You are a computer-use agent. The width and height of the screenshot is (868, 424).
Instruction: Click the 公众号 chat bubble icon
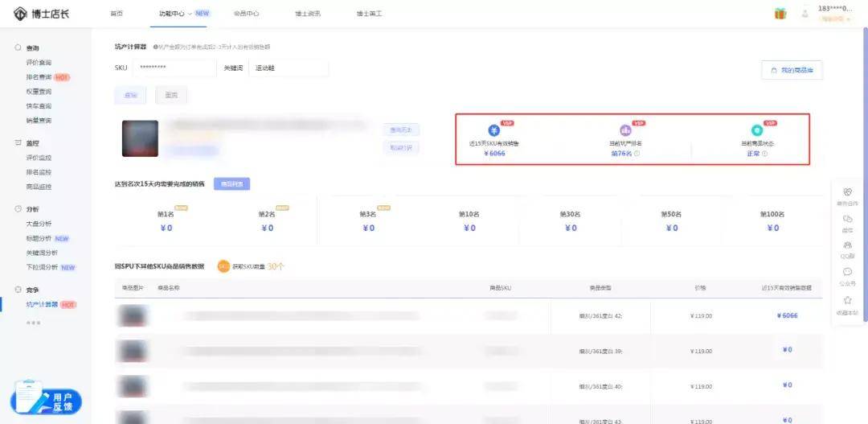tap(847, 272)
